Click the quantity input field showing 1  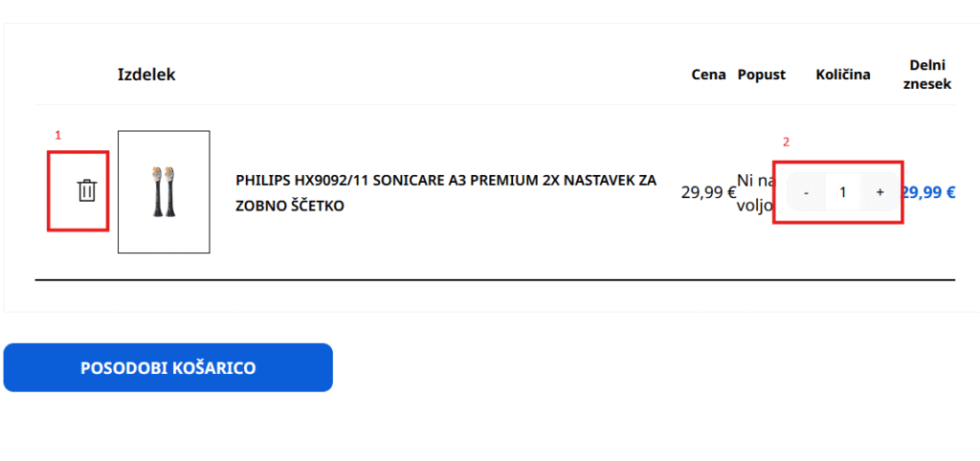click(843, 192)
